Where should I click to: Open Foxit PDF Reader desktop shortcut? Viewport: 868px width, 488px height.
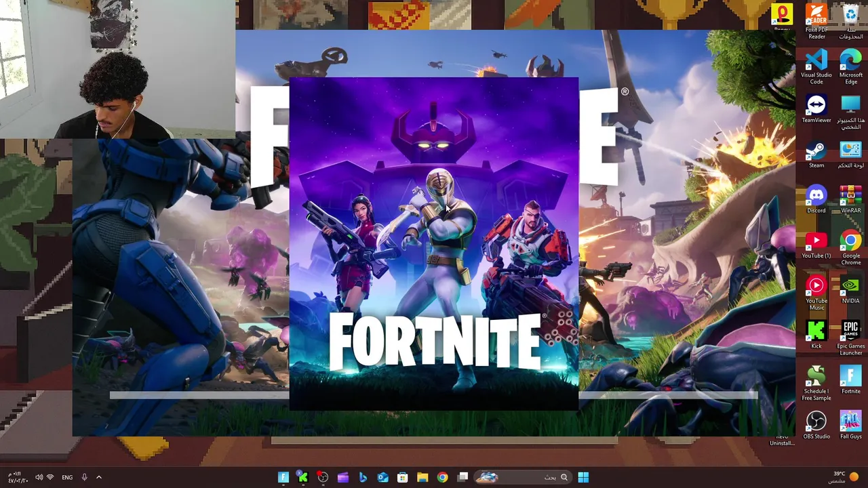[816, 20]
